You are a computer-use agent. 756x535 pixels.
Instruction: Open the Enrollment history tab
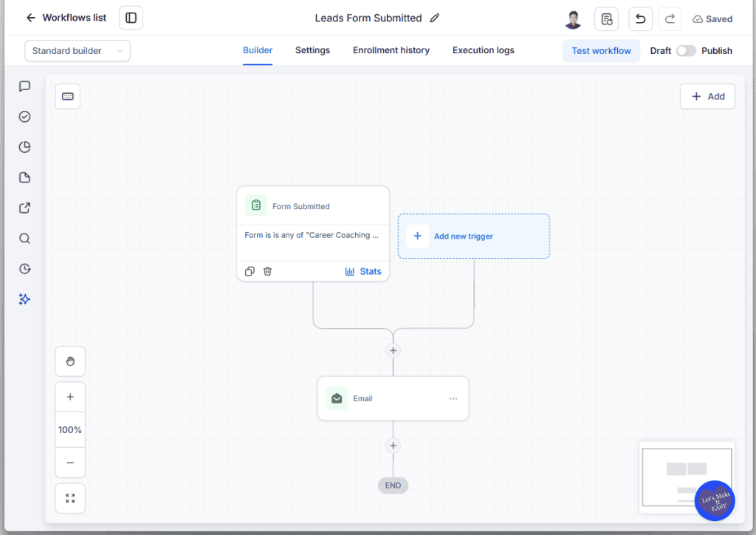(x=391, y=51)
